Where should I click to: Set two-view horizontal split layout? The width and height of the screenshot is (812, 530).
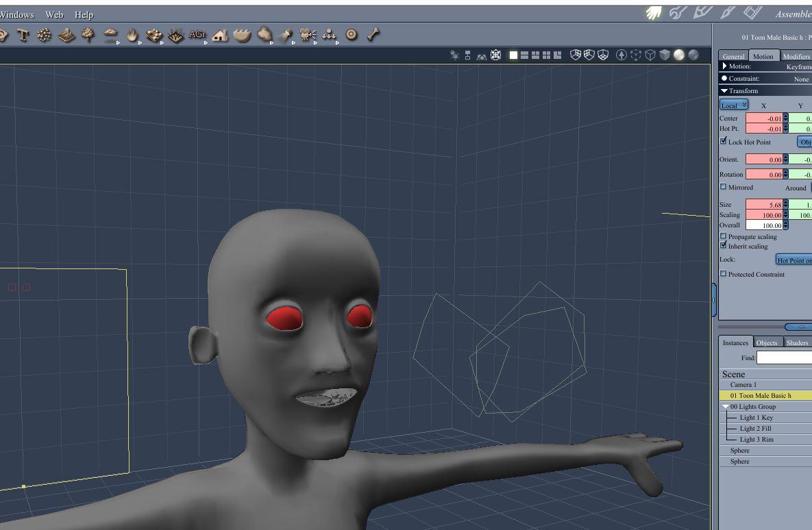tap(525, 55)
